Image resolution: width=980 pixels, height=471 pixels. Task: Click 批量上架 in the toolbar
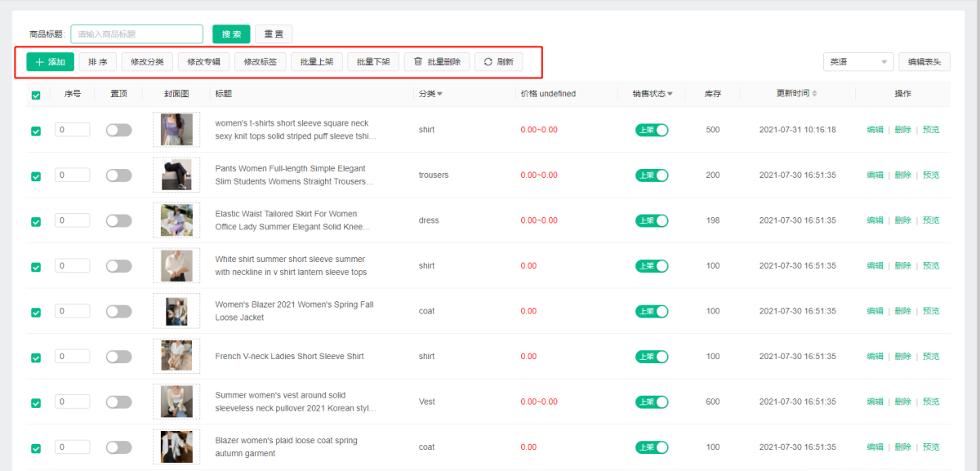click(x=317, y=62)
